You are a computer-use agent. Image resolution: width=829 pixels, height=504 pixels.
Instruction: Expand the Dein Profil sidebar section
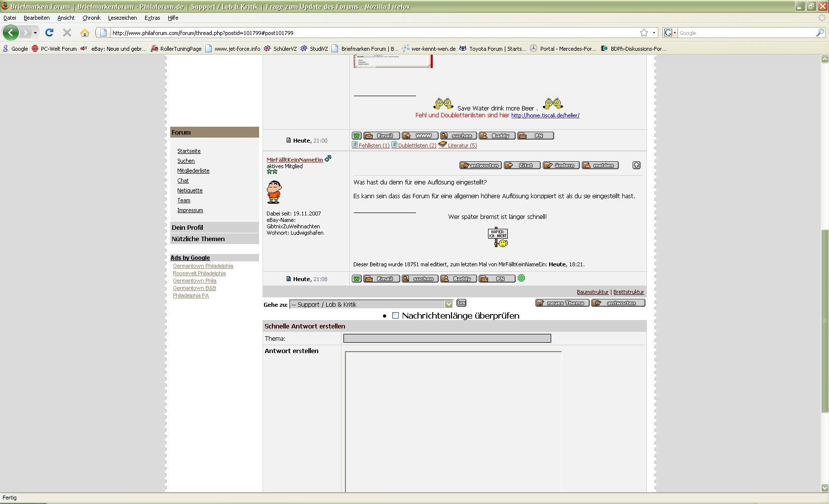click(x=188, y=227)
